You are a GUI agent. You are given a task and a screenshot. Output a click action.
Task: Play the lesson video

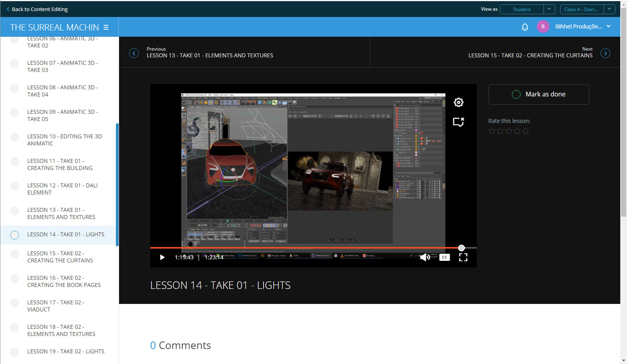(x=162, y=257)
